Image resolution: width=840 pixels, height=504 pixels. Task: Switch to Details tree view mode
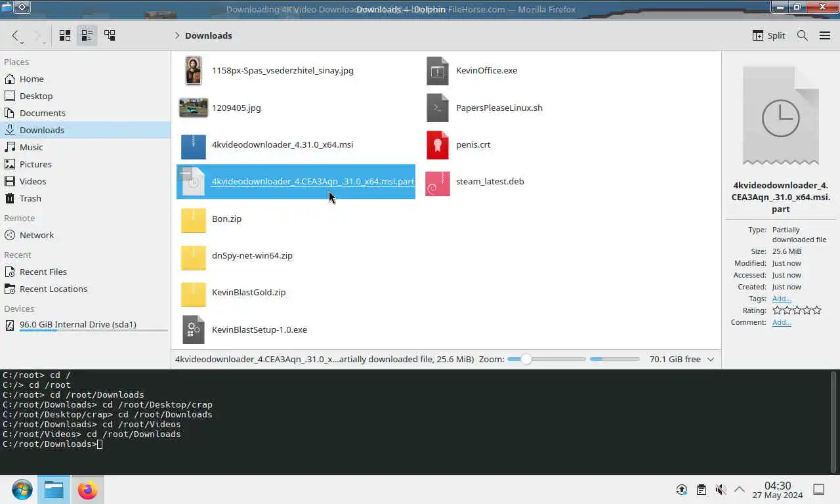110,35
